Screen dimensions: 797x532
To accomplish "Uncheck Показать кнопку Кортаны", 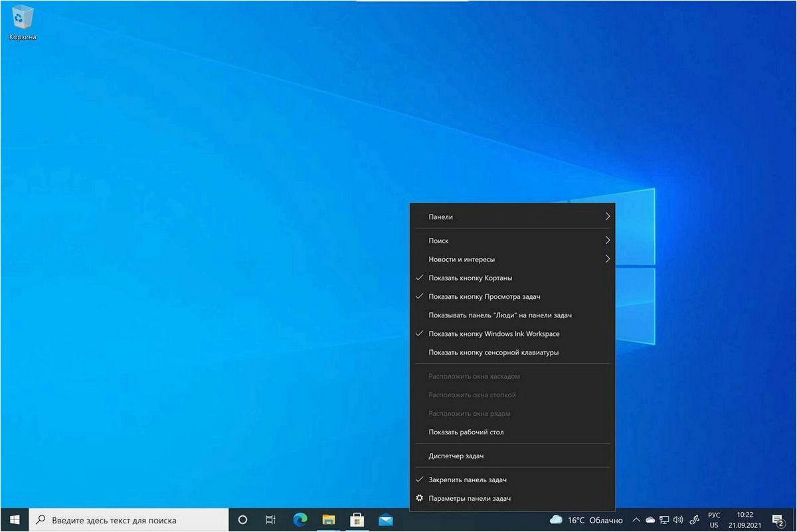I will tap(513, 278).
